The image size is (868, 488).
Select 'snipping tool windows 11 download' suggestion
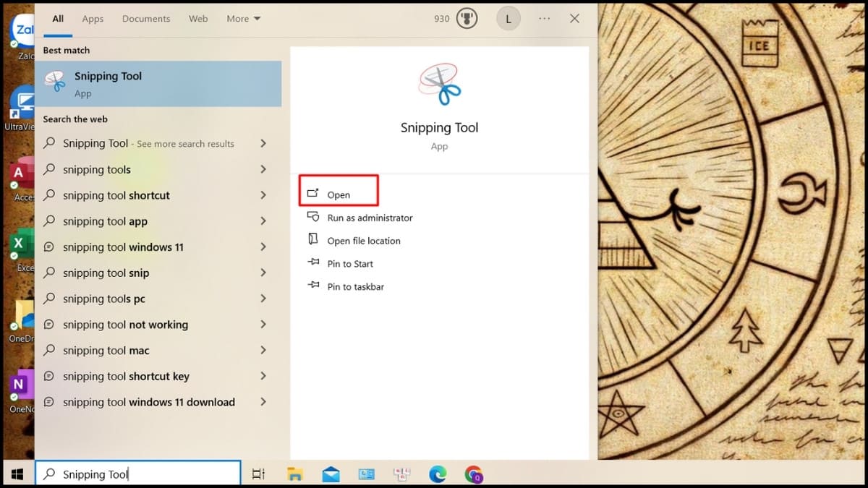pyautogui.click(x=149, y=402)
